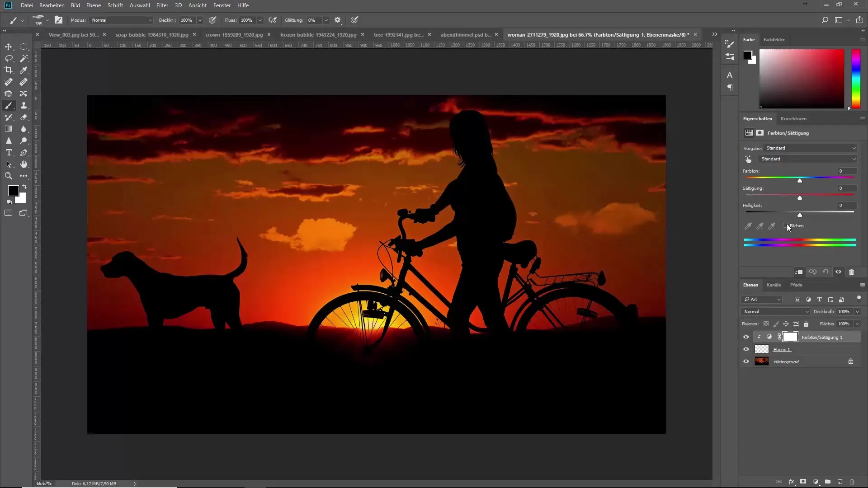868x488 pixels.
Task: Expand the layer blend mode Normal dropdown
Action: click(x=776, y=312)
